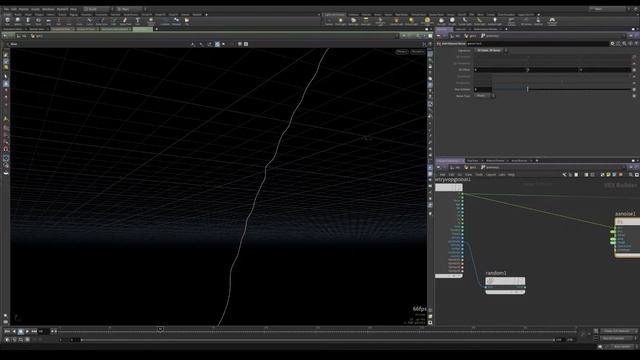Open the Tools menu in network editor
Image resolution: width=640 pixels, height=360 pixels.
coord(479,175)
